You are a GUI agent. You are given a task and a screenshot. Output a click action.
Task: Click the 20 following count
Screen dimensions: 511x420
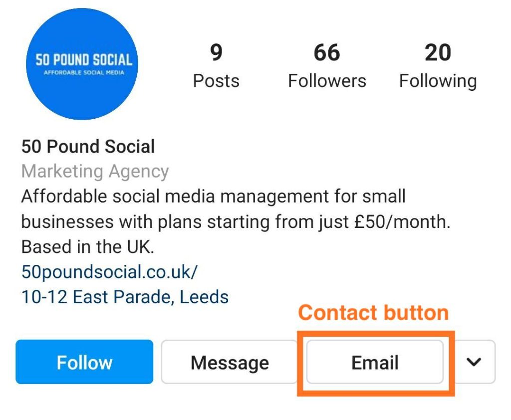click(x=438, y=52)
